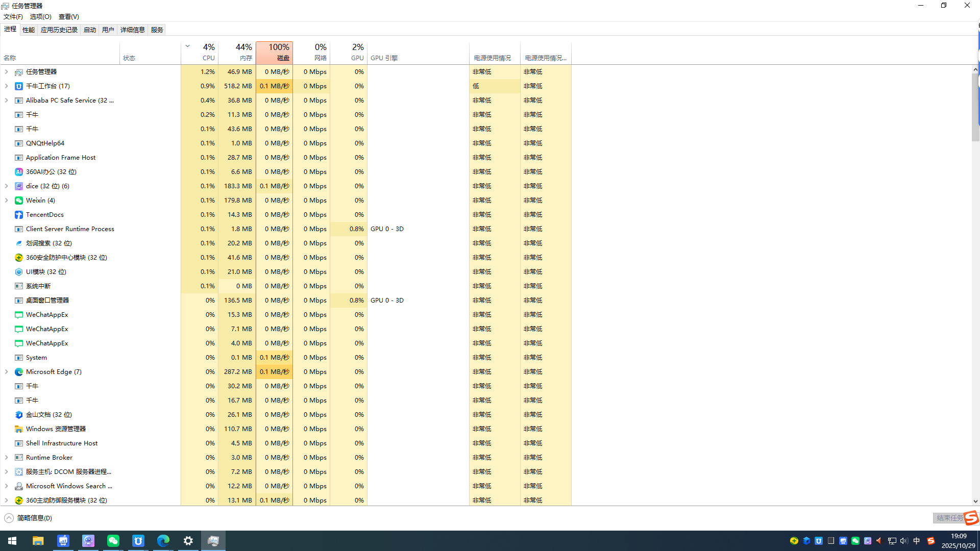
Task: Select the 桌面窗口管理器 process row
Action: point(286,300)
